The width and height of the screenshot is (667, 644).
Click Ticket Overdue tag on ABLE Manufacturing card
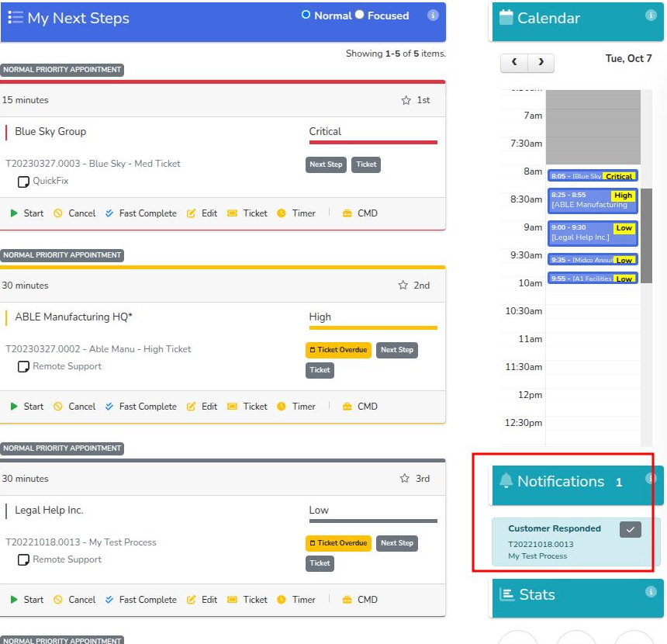pyautogui.click(x=338, y=350)
